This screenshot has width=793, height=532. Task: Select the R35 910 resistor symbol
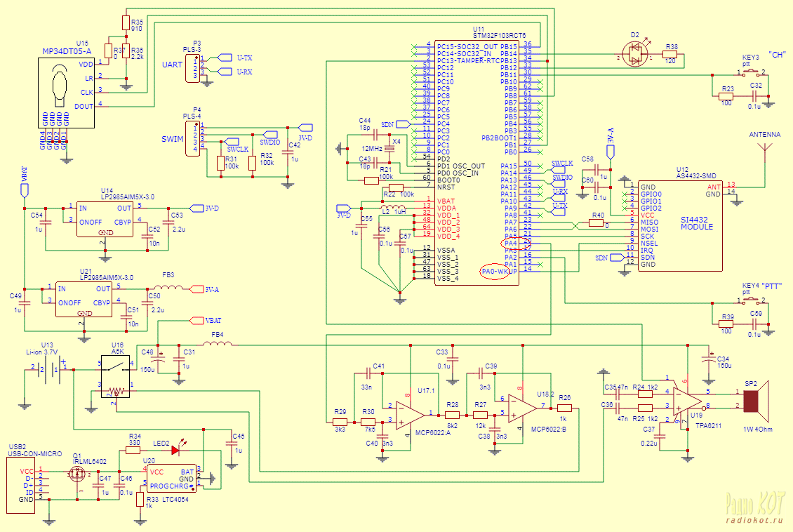(126, 22)
